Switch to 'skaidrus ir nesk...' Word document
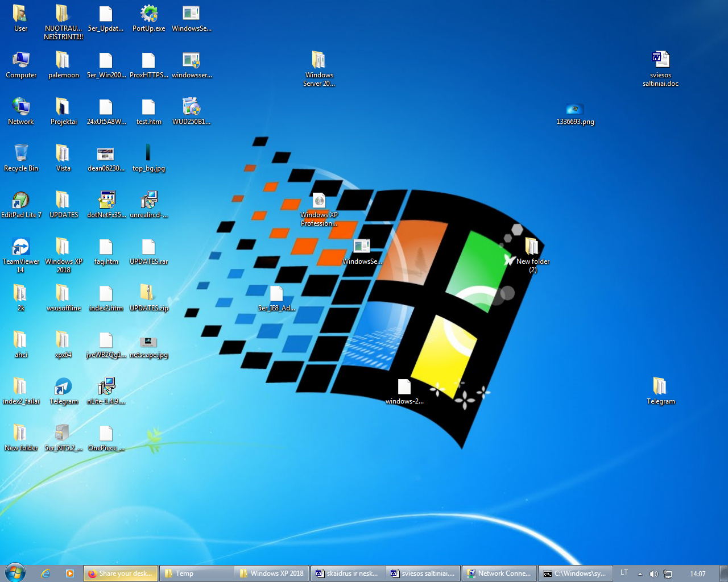The image size is (728, 582). point(348,573)
